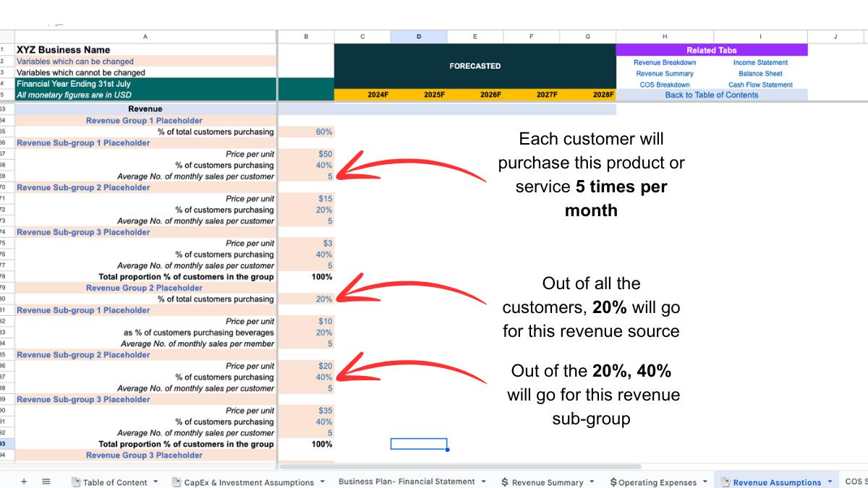Open Operating Expenses tab dropdown arrow

pyautogui.click(x=705, y=482)
